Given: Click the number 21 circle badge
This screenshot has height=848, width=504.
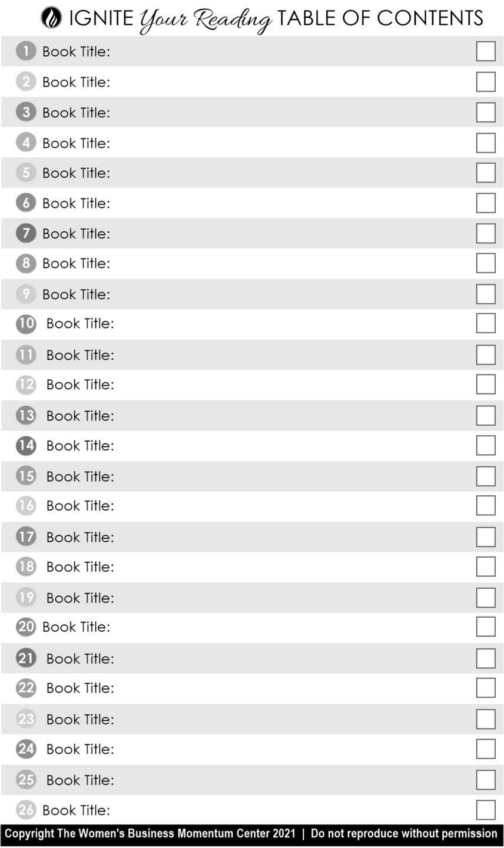Looking at the screenshot, I should [26, 658].
